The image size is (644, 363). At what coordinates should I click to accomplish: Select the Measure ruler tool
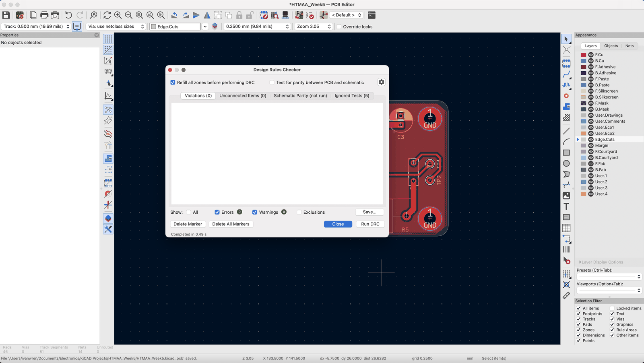[566, 295]
